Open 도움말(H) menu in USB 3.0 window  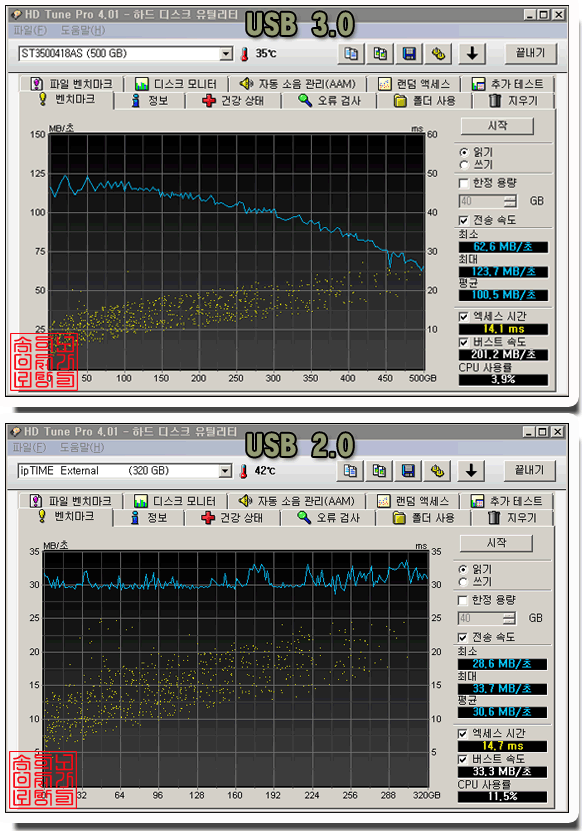83,30
